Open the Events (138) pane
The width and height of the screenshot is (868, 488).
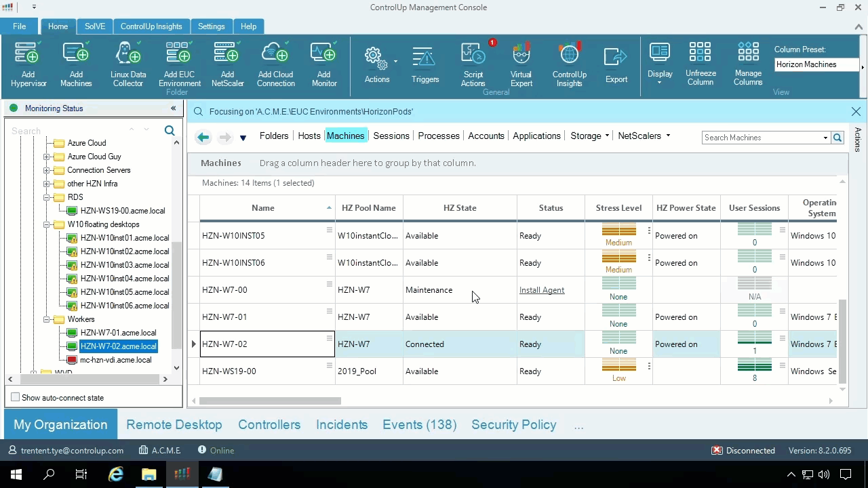pyautogui.click(x=420, y=425)
